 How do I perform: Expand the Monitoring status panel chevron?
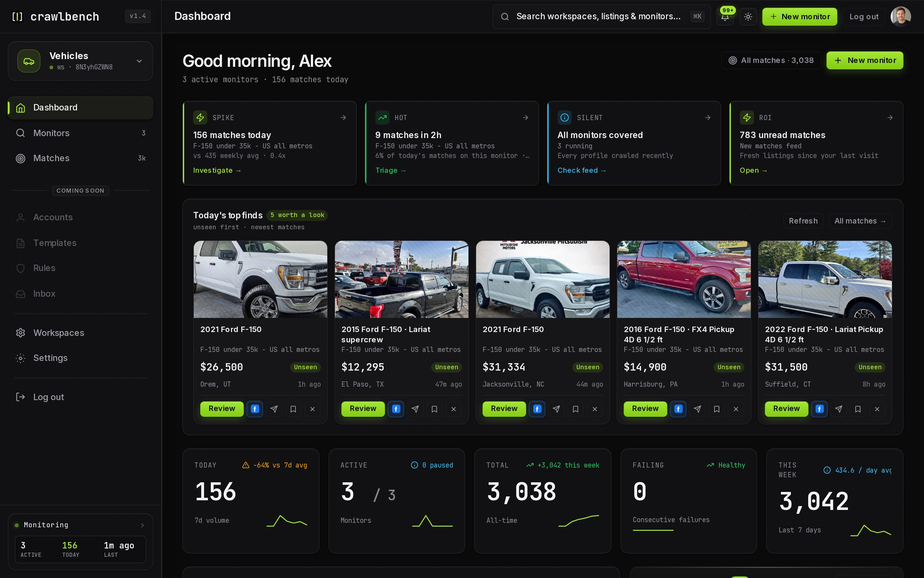[142, 525]
